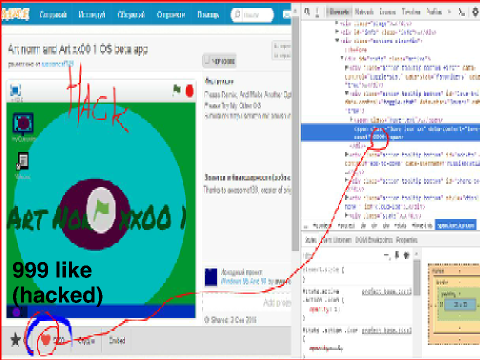Click the padding area in the box model diagram
Screen dimensions: 480x360
449,294
